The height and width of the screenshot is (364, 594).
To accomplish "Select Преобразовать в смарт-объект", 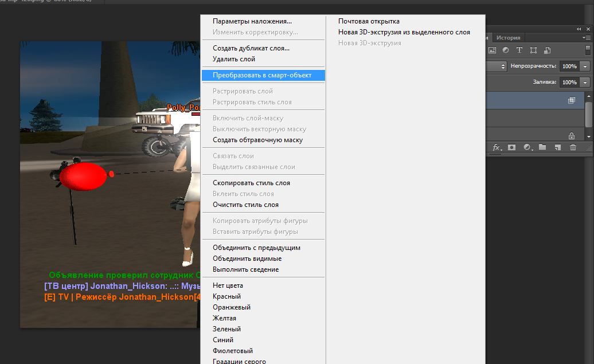I will (x=263, y=75).
